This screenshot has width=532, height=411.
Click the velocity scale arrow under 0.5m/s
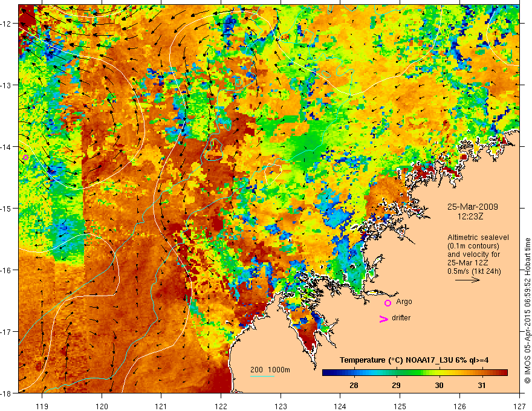467,280
